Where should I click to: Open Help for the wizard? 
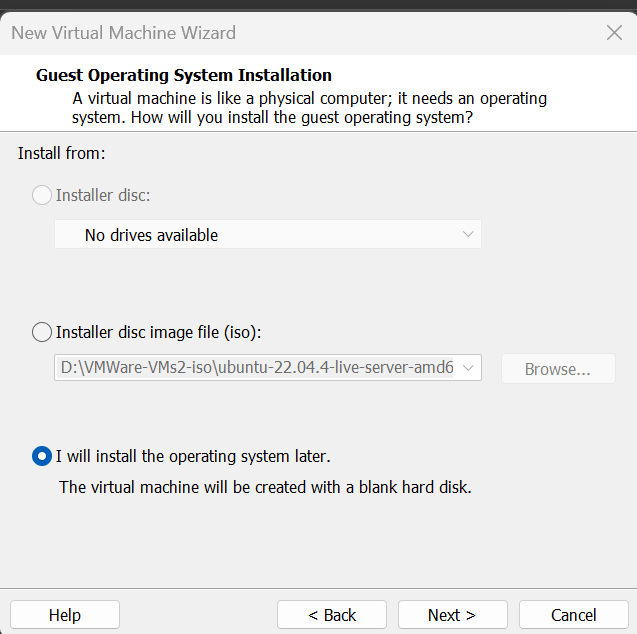[65, 615]
